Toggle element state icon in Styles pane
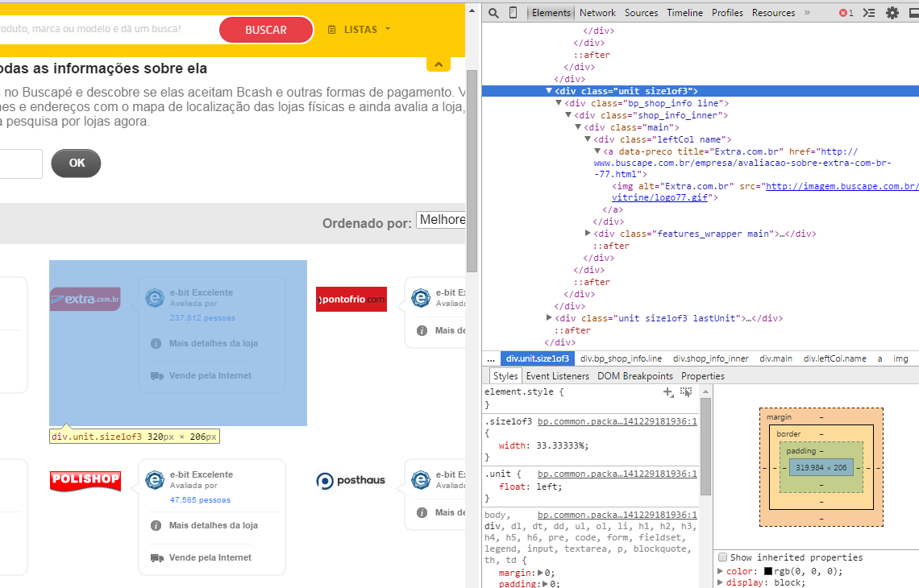Viewport: 919px width, 588px height. pos(686,391)
